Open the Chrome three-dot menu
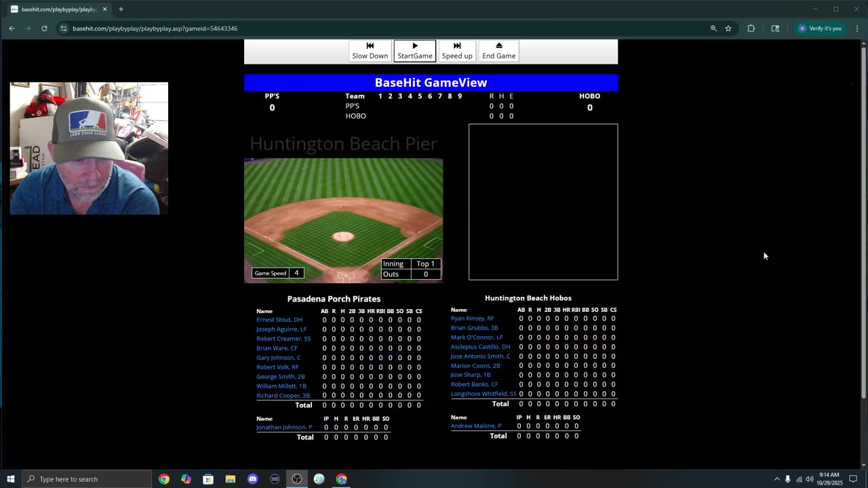868x488 pixels. (x=857, y=28)
